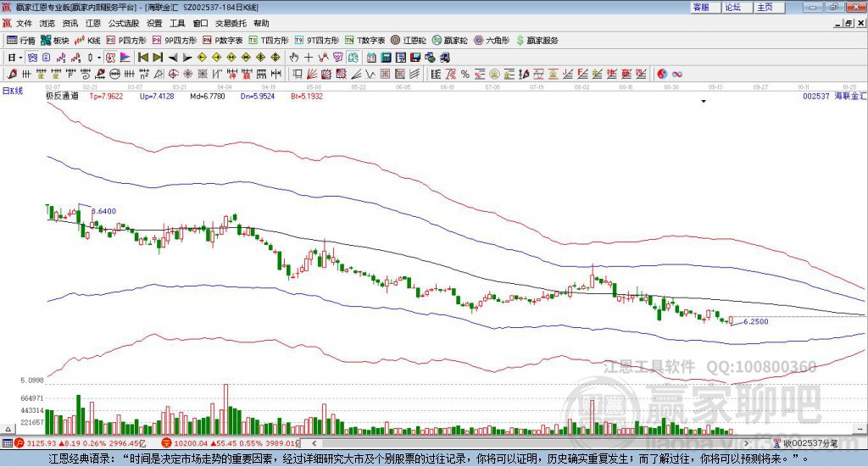The image size is (868, 467).
Task: Click the yin-yang symbol icon
Action: click(661, 74)
